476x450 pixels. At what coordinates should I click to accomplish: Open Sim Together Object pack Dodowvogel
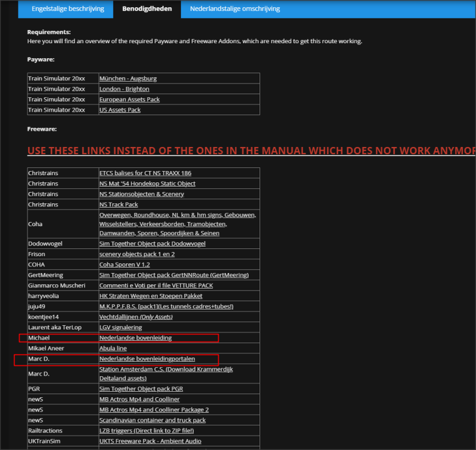click(x=152, y=244)
